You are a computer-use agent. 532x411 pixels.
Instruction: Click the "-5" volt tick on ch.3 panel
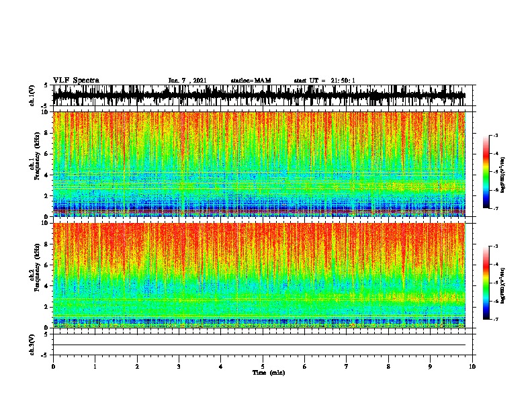[44, 355]
